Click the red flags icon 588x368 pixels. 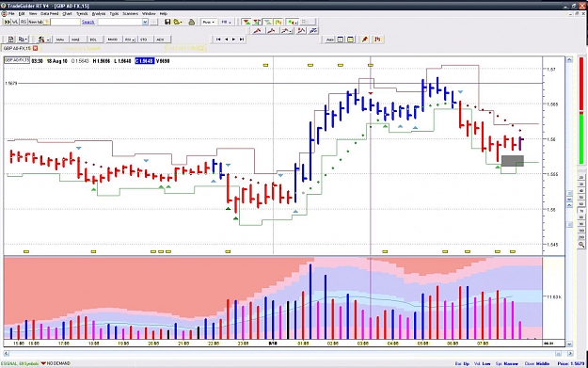pyautogui.click(x=377, y=40)
